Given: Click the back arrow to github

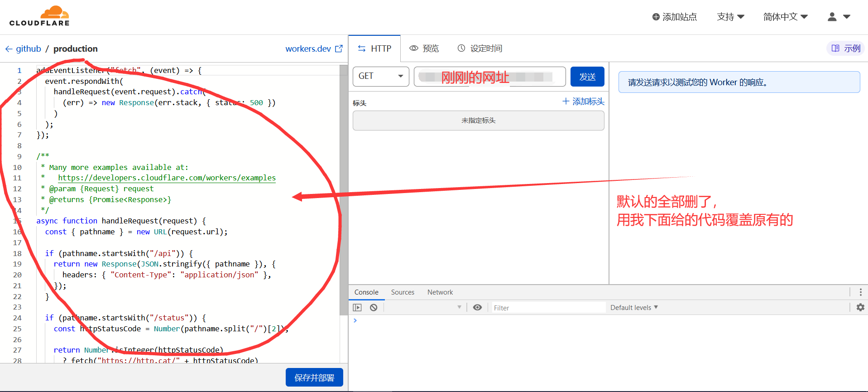Looking at the screenshot, I should (9, 49).
